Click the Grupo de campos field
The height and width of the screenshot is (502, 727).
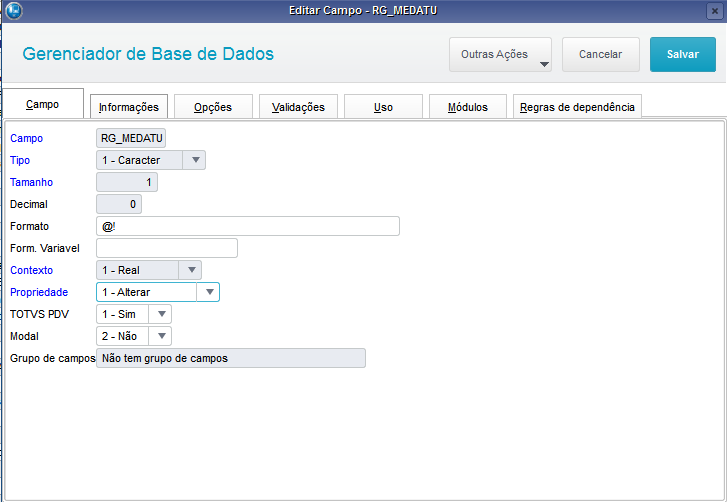(x=231, y=358)
